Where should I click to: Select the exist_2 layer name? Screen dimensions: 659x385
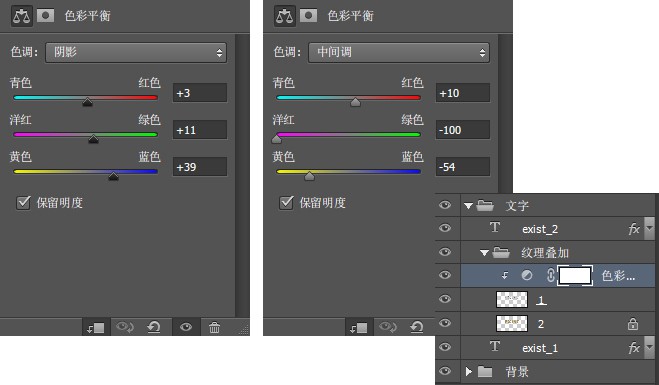pos(540,229)
